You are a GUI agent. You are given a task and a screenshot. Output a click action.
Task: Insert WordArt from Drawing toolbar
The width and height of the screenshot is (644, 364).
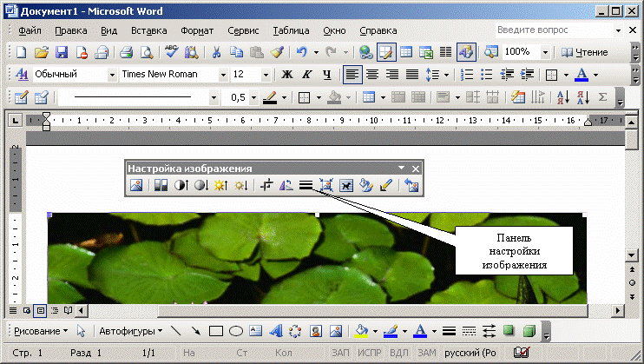coord(275,331)
